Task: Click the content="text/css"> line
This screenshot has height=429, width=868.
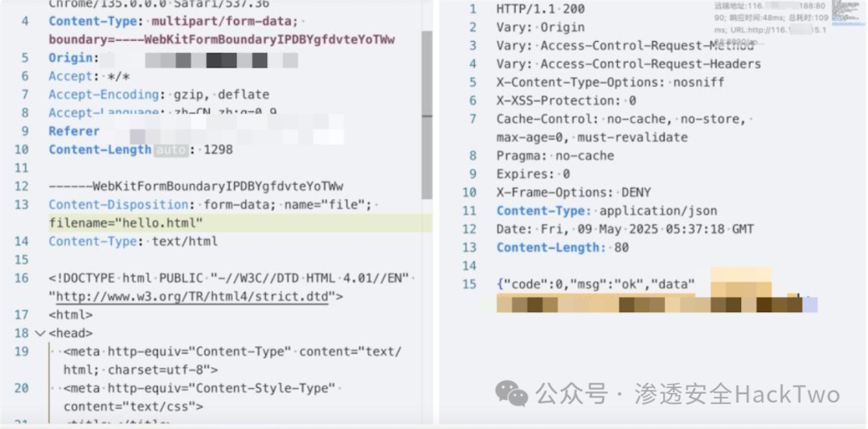Action: pos(133,407)
